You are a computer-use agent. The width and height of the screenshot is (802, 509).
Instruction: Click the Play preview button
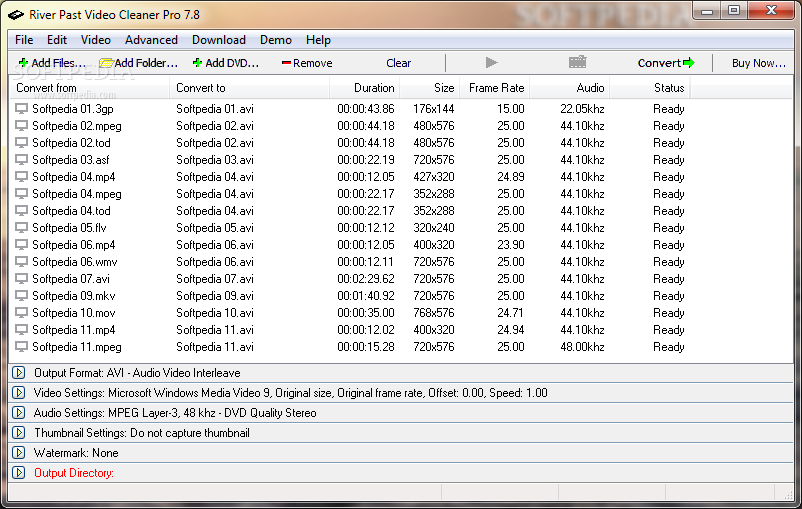(492, 62)
